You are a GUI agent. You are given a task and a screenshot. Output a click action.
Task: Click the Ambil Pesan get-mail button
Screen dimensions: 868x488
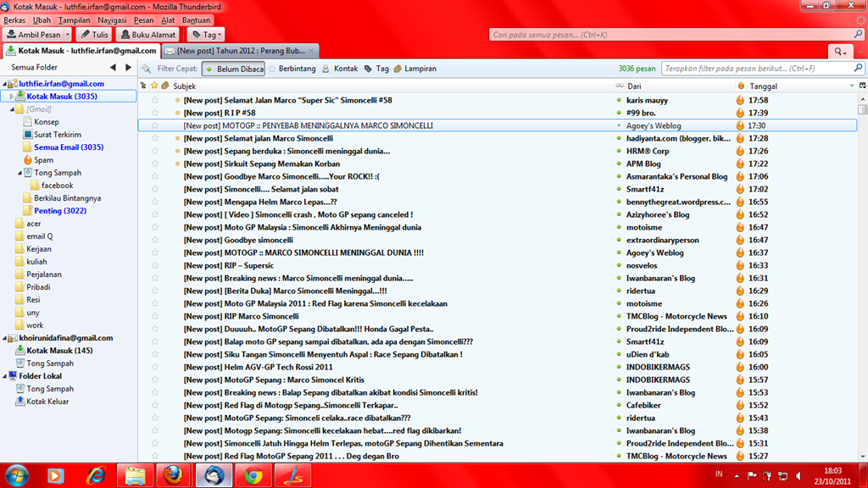click(34, 35)
